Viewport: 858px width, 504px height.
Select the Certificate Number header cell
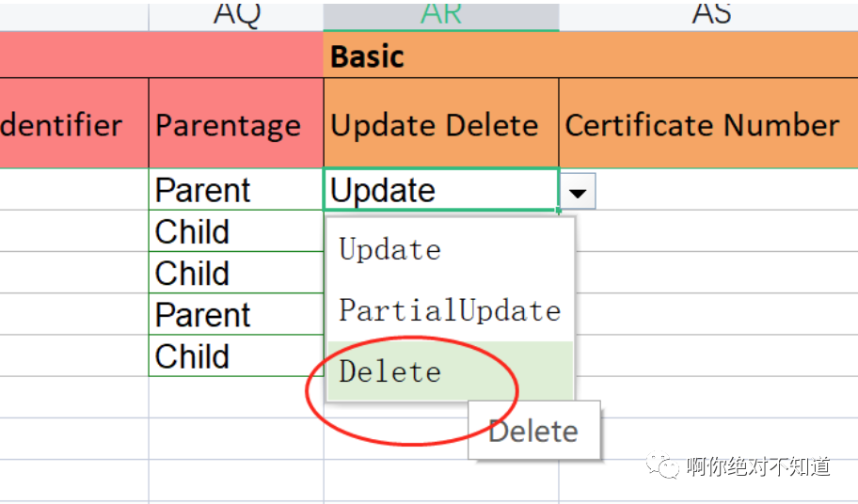pos(708,123)
